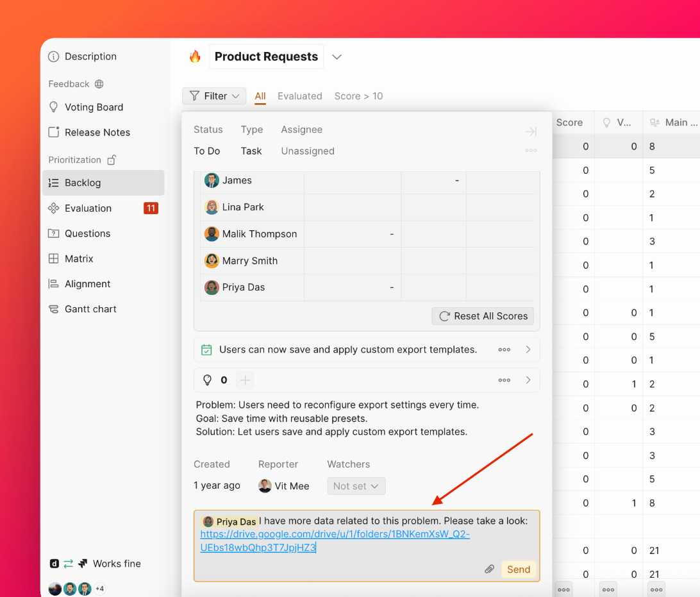Click reporter Vit Mee's avatar
The width and height of the screenshot is (700, 597).
coord(265,486)
